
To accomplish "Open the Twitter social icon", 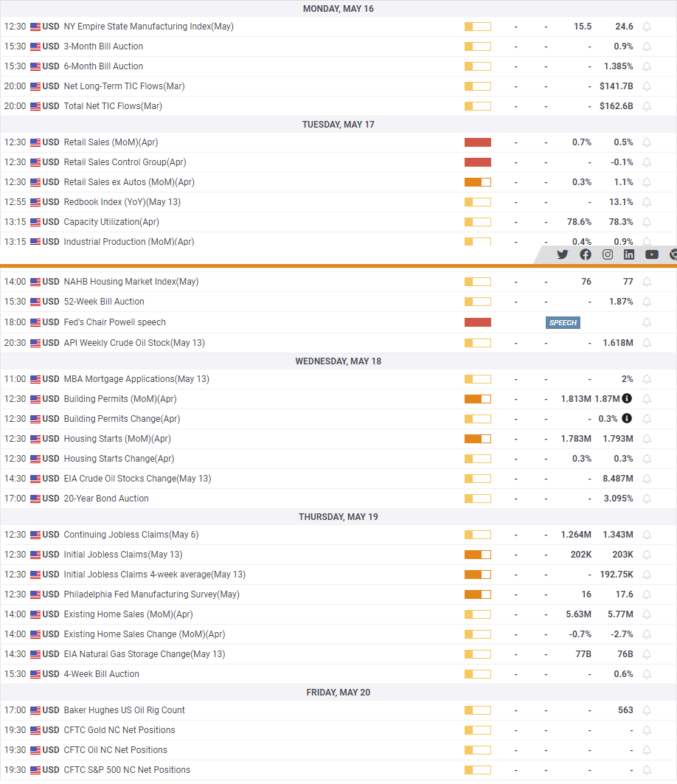I will 563,254.
